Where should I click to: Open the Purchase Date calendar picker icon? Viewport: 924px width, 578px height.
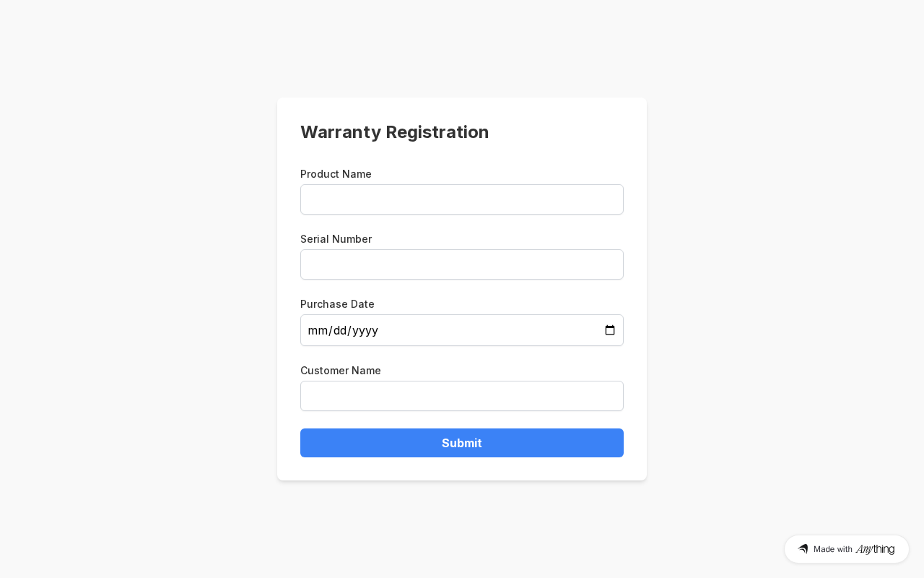[610, 330]
